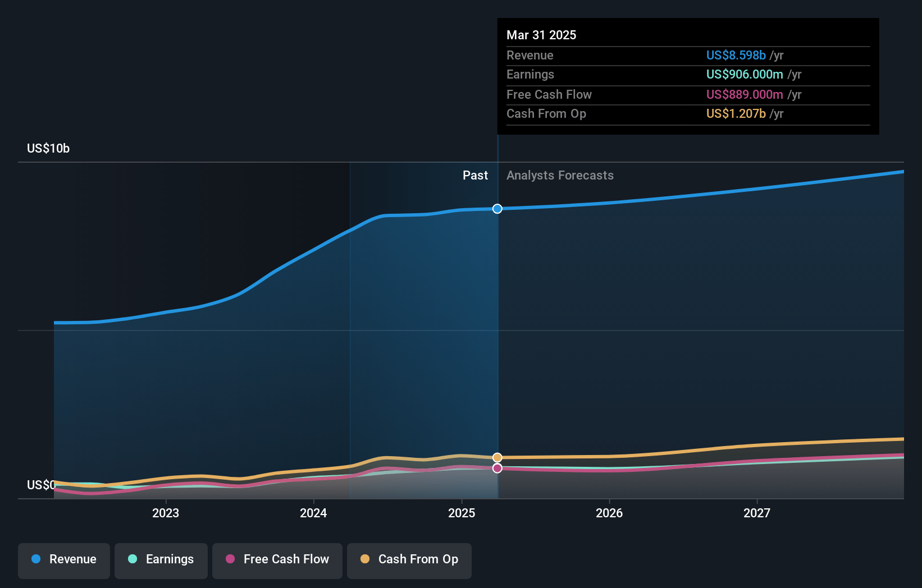
Task: Click the 2024 x-axis label
Action: (313, 513)
